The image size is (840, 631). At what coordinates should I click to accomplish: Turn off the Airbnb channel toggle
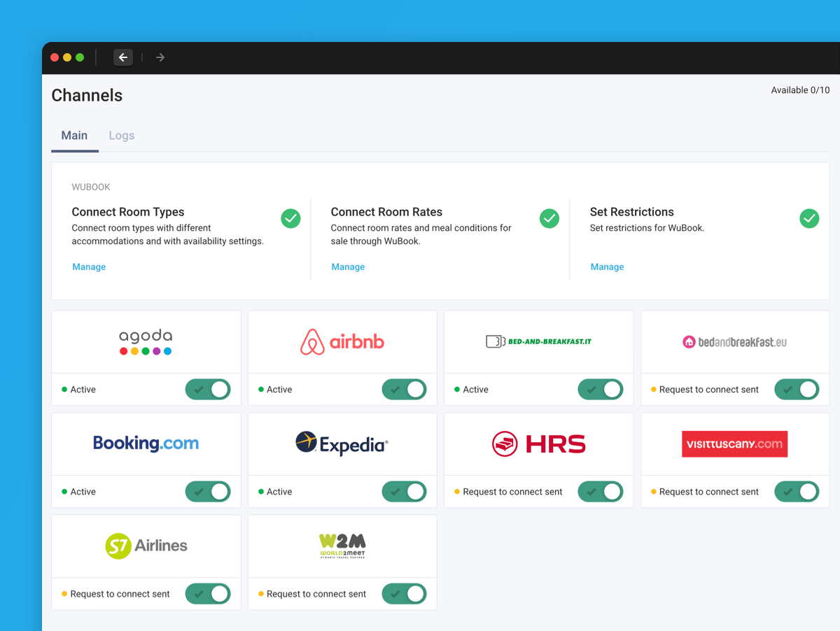click(x=404, y=390)
